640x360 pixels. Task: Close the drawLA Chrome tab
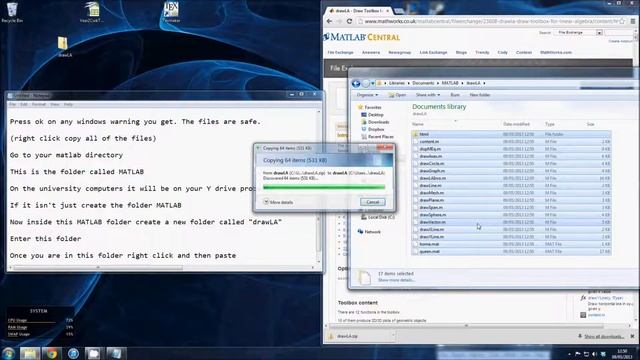[387, 11]
